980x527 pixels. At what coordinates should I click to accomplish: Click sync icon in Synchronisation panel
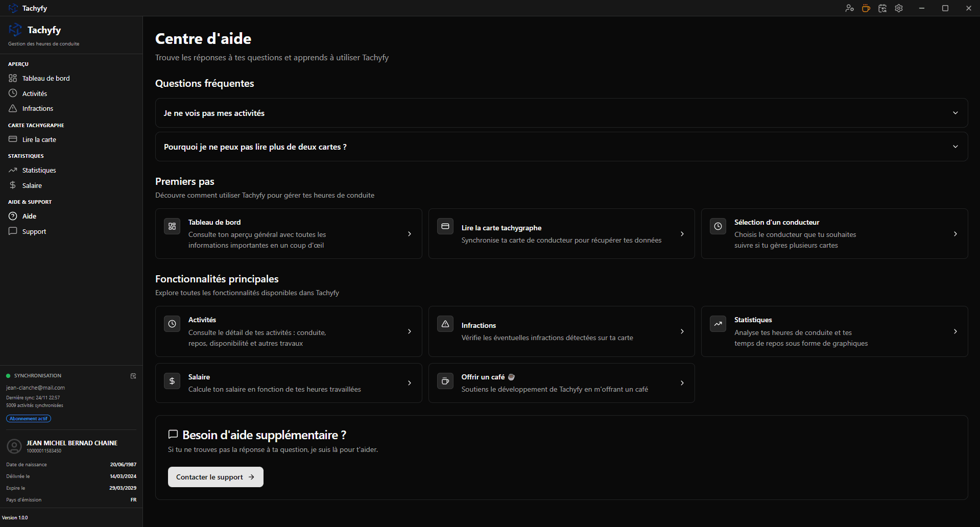tap(133, 376)
